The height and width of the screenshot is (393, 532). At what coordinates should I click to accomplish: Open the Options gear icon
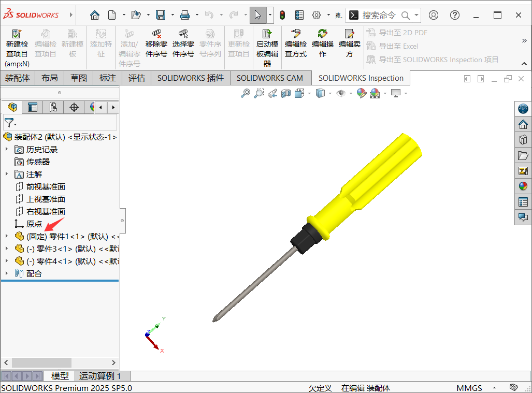pos(317,15)
